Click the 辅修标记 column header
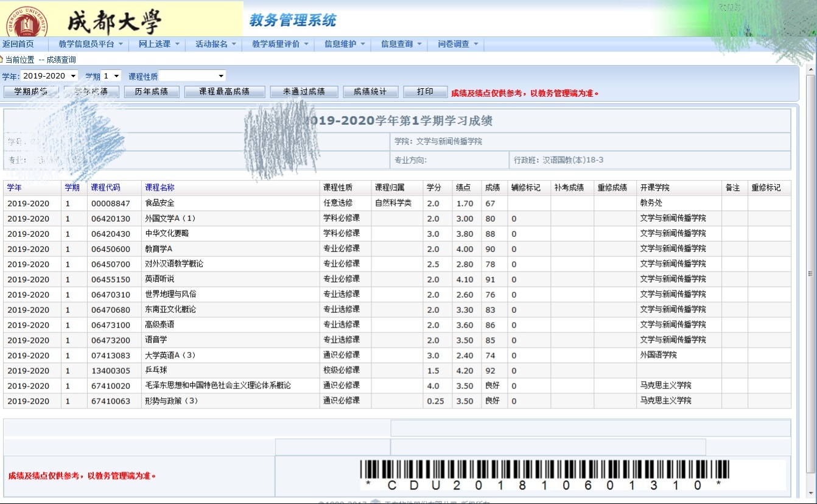817x504 pixels. [x=526, y=187]
